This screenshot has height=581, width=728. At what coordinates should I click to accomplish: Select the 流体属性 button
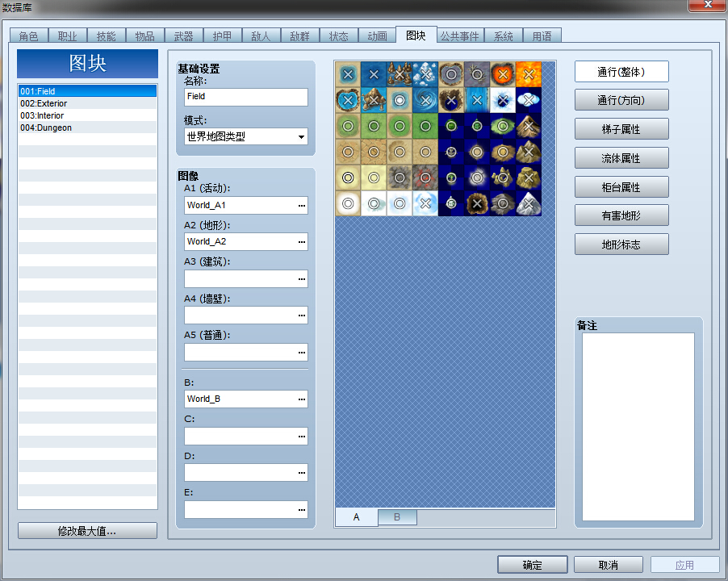[621, 158]
